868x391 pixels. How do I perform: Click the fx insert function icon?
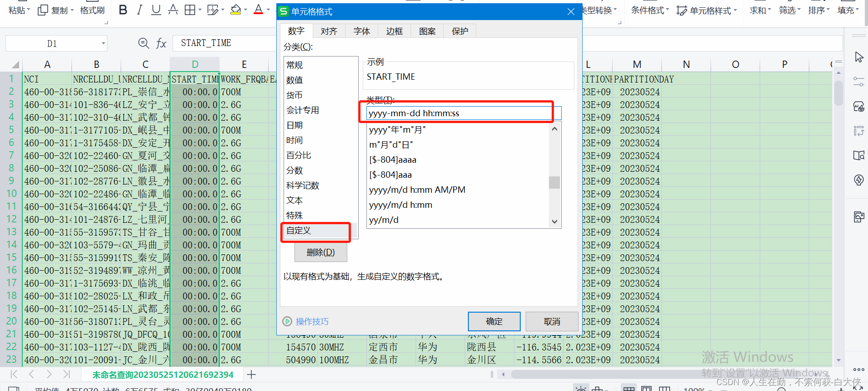click(161, 43)
